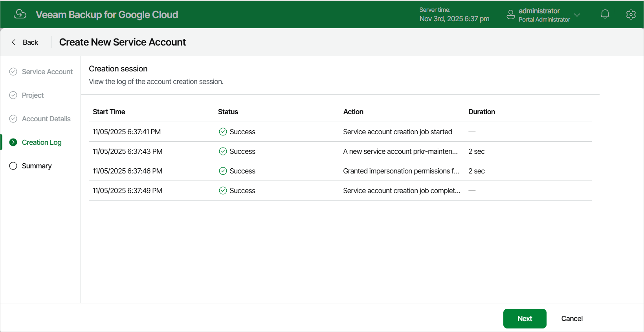Viewport: 644px width, 332px height.
Task: Click Service Account step checkmark icon
Action: [13, 72]
